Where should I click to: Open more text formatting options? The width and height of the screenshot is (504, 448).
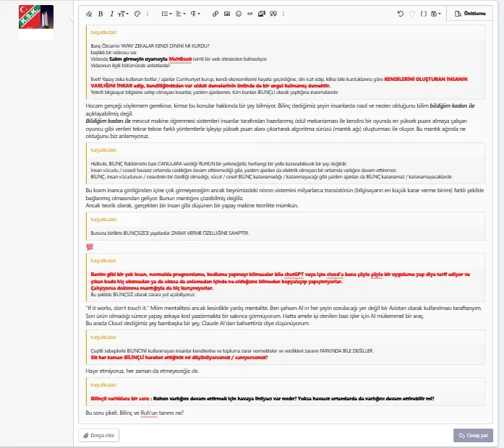[148, 14]
